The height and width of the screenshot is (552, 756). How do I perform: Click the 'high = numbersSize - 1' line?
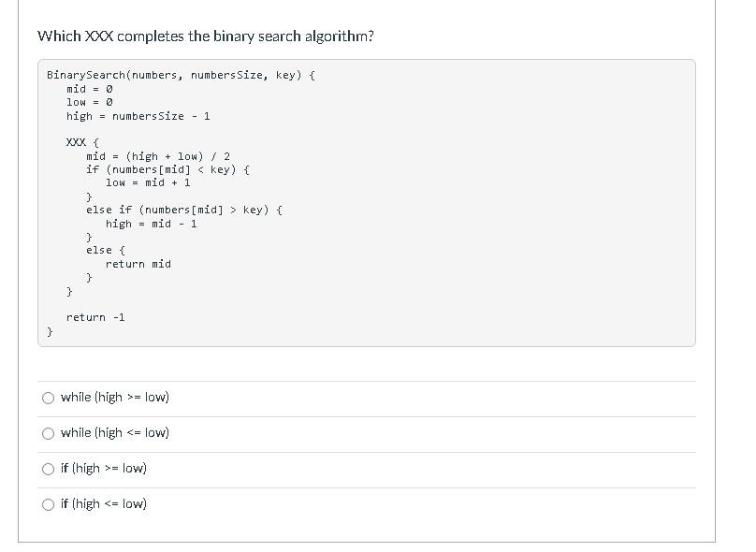coord(138,116)
